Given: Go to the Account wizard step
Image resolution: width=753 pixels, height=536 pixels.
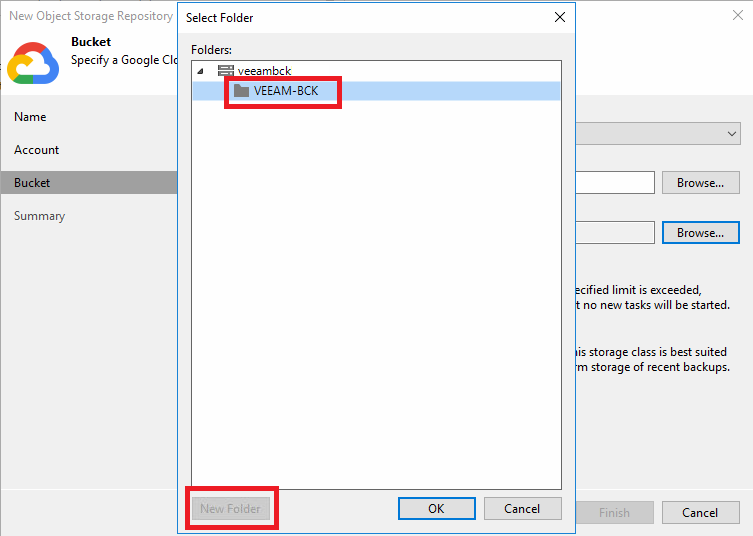Looking at the screenshot, I should pyautogui.click(x=36, y=150).
